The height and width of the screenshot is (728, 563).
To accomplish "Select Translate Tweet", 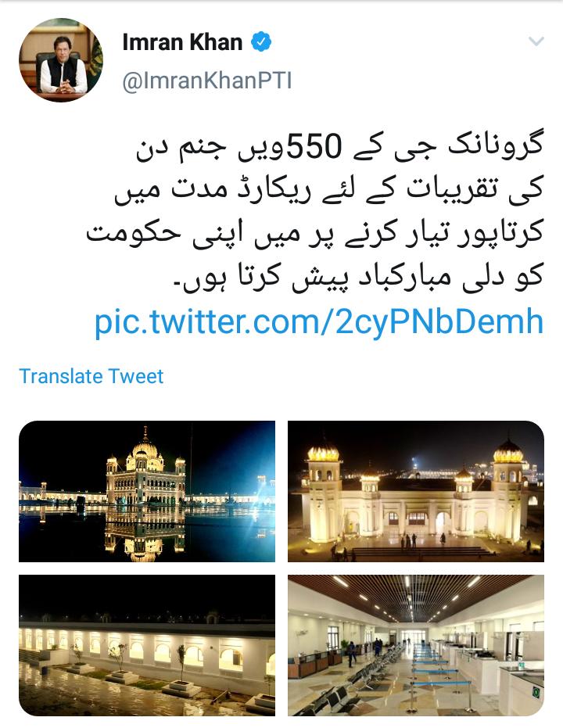I will (91, 376).
